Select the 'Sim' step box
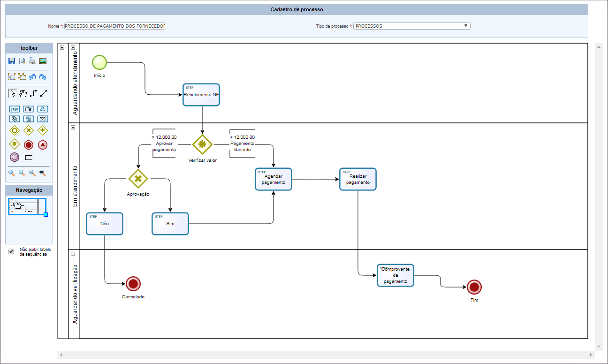Viewport: 608px width, 364px height. (x=170, y=224)
